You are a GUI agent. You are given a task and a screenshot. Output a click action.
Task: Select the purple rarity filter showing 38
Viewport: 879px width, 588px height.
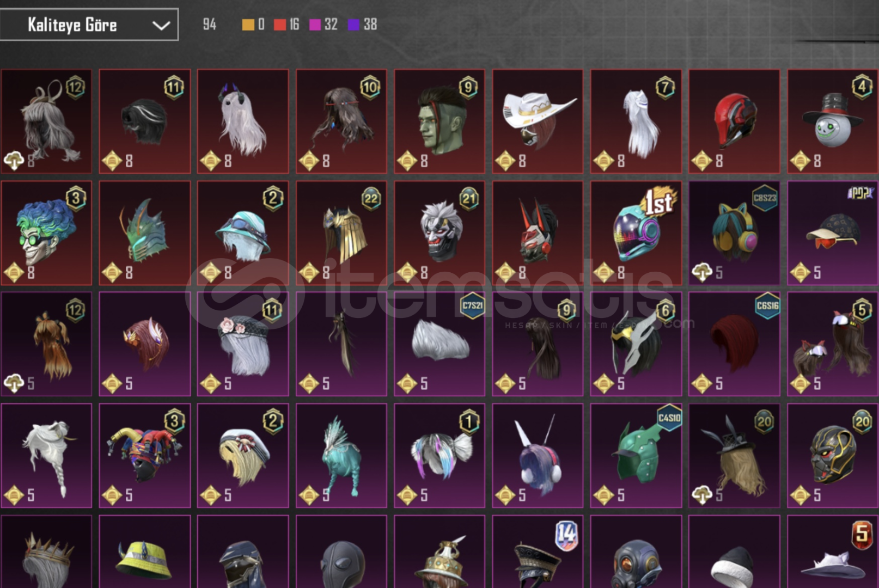tap(363, 24)
